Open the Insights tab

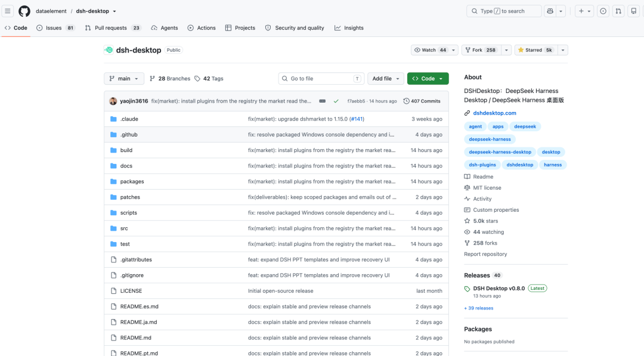pyautogui.click(x=349, y=28)
